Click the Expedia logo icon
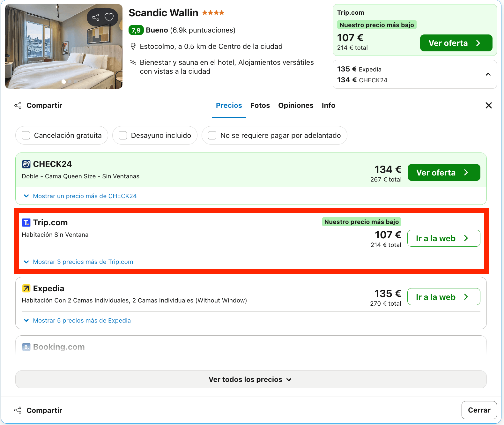504x425 pixels. 26,288
